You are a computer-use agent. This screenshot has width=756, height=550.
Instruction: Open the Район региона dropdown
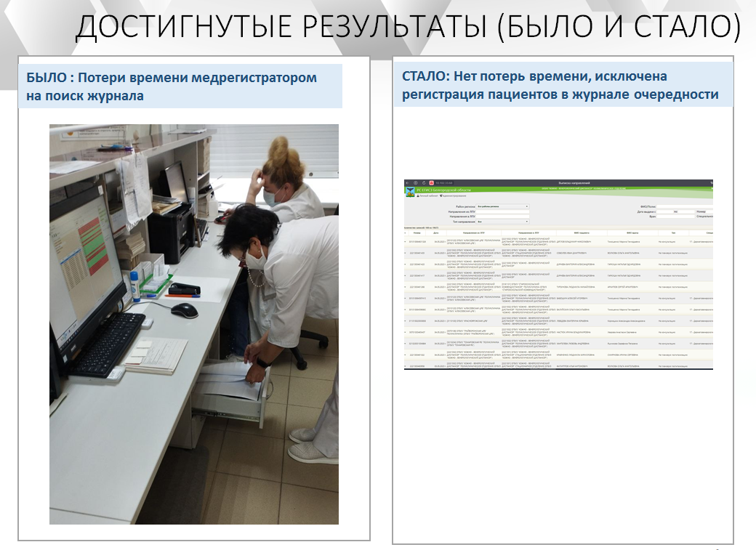(x=502, y=206)
